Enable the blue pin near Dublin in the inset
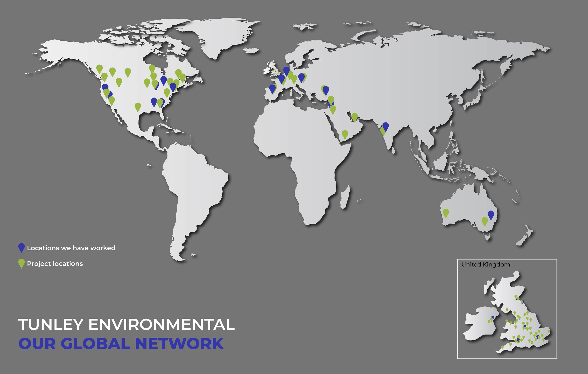The height and width of the screenshot is (374, 588). 493,317
